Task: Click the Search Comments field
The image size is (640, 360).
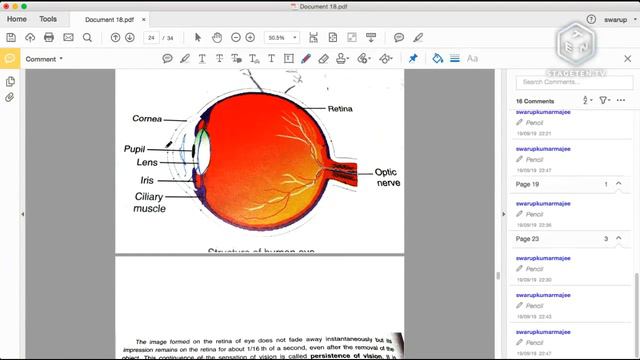Action: pyautogui.click(x=574, y=82)
